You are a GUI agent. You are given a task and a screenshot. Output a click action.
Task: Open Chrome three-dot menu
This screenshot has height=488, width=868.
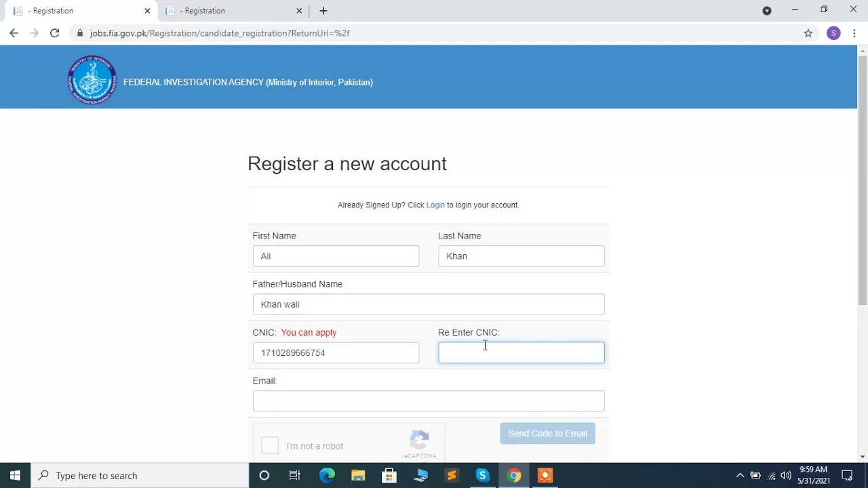pos(854,33)
